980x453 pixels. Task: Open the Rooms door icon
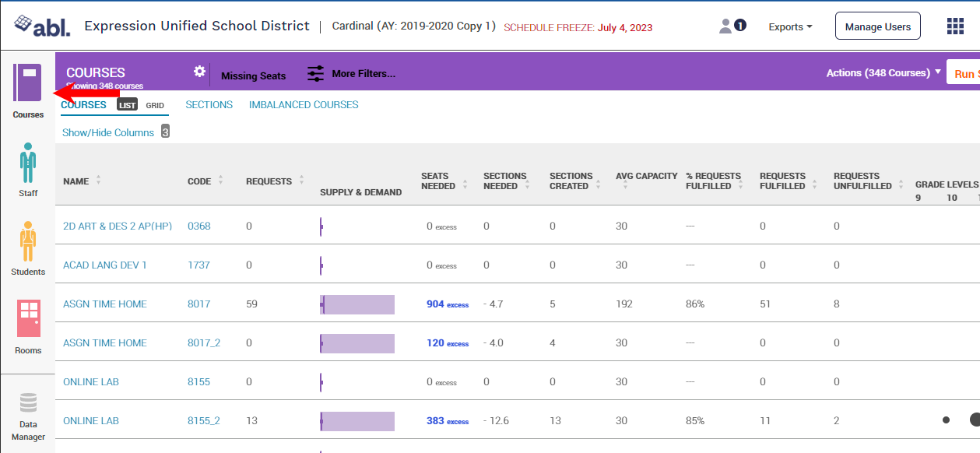(x=28, y=319)
